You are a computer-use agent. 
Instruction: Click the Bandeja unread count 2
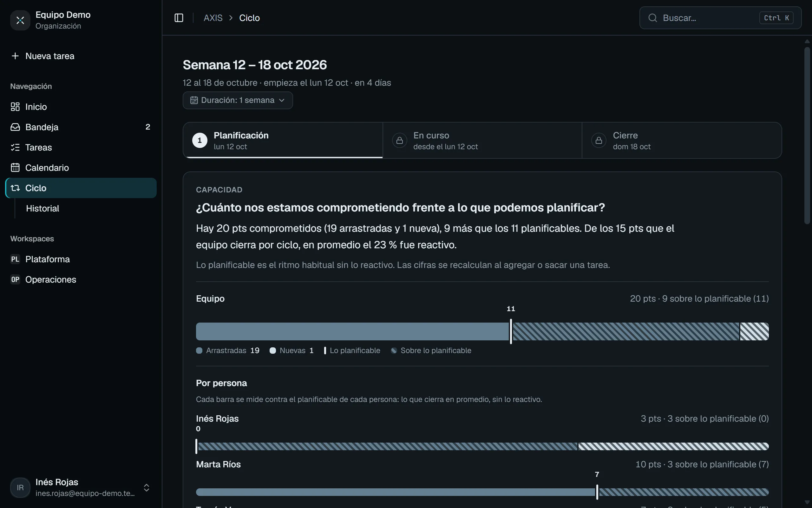click(x=147, y=127)
